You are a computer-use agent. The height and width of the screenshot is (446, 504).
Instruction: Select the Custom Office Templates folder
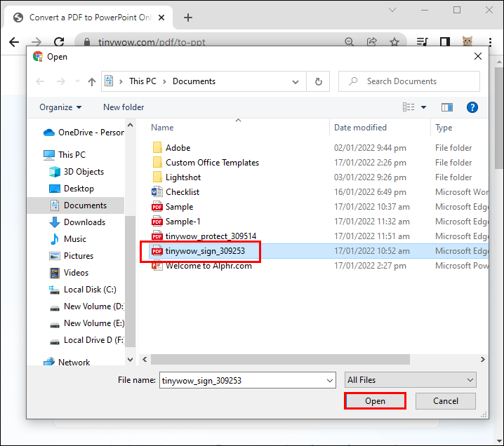point(206,163)
